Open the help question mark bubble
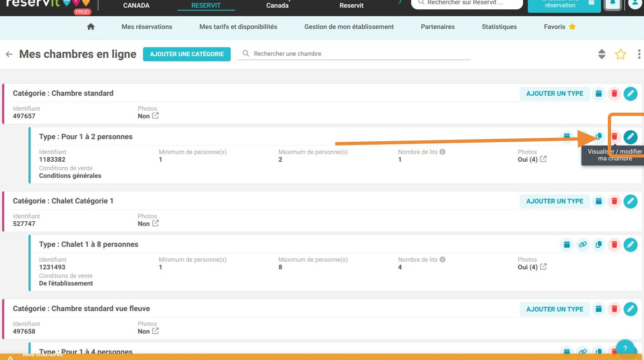 (x=625, y=348)
